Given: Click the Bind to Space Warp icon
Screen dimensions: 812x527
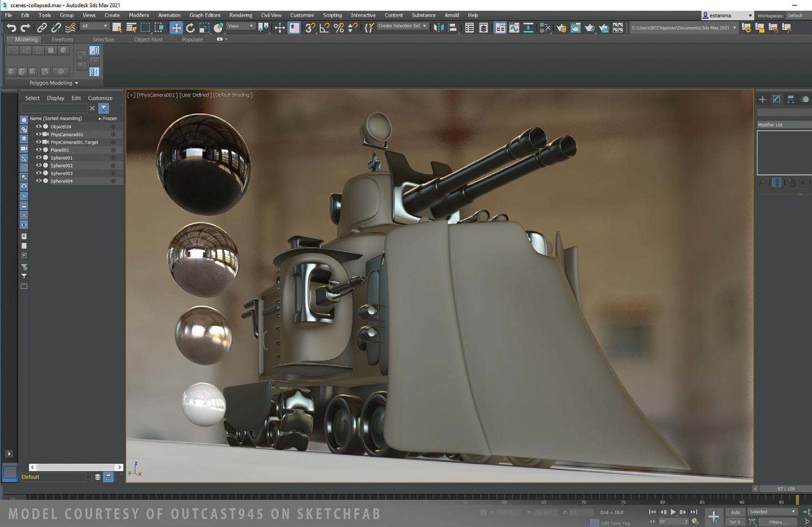Looking at the screenshot, I should [70, 27].
